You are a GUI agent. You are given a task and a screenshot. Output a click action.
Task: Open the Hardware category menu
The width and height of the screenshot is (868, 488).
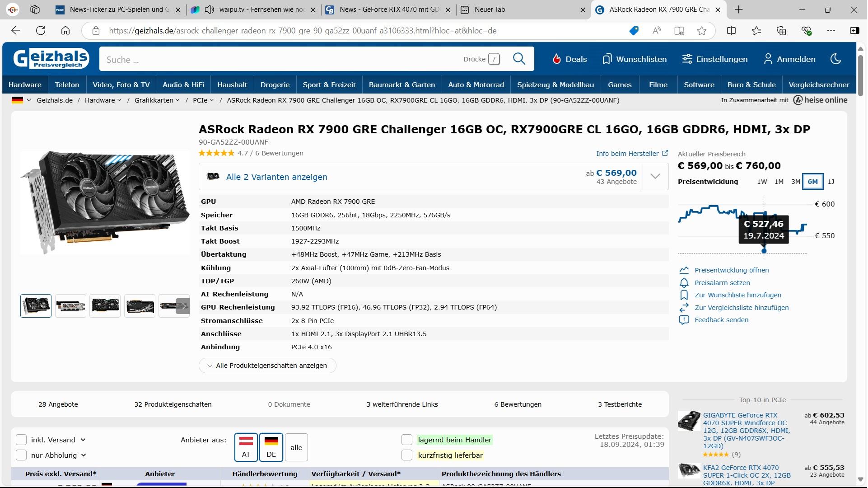[25, 84]
